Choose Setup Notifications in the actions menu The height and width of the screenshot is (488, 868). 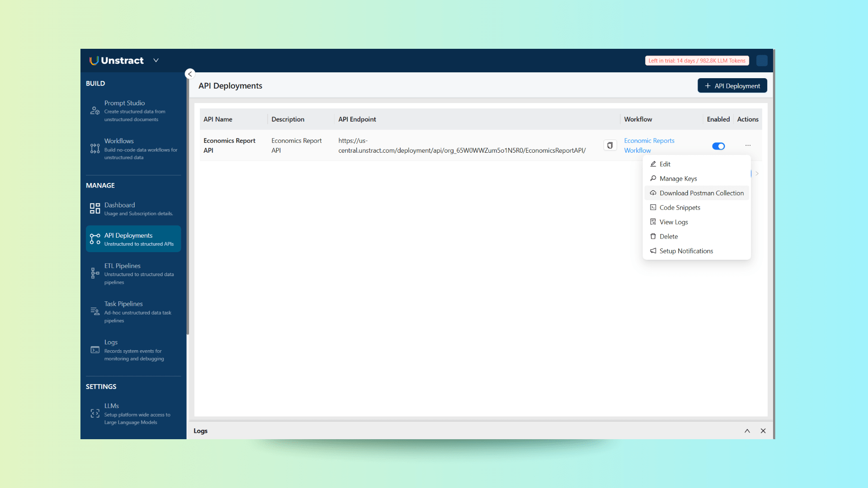(685, 251)
